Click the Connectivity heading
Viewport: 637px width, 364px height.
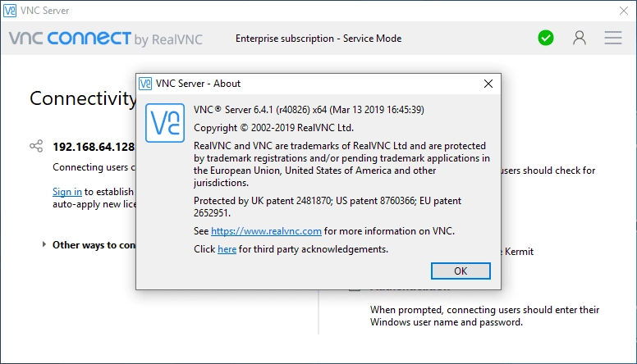click(x=83, y=98)
